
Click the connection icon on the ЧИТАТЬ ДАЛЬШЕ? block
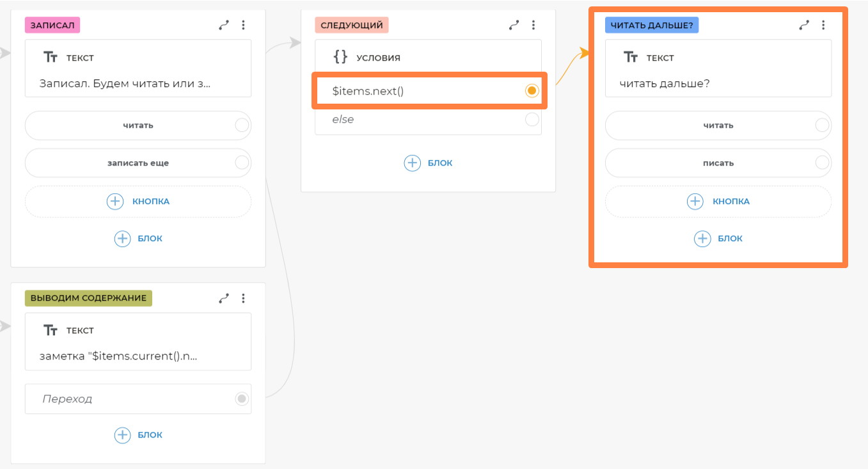click(x=804, y=26)
